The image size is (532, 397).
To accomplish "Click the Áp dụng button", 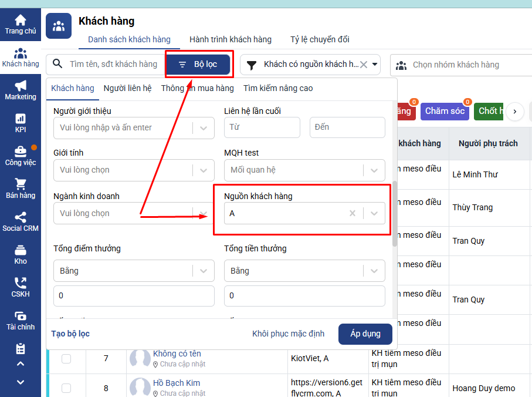I will tap(365, 334).
